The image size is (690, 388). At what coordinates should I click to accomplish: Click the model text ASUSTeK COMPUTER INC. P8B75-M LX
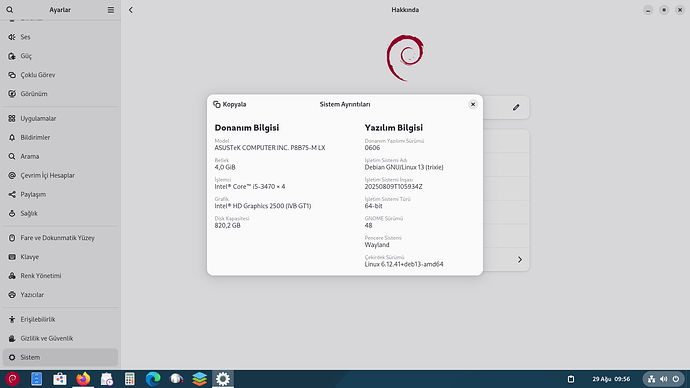(270, 148)
